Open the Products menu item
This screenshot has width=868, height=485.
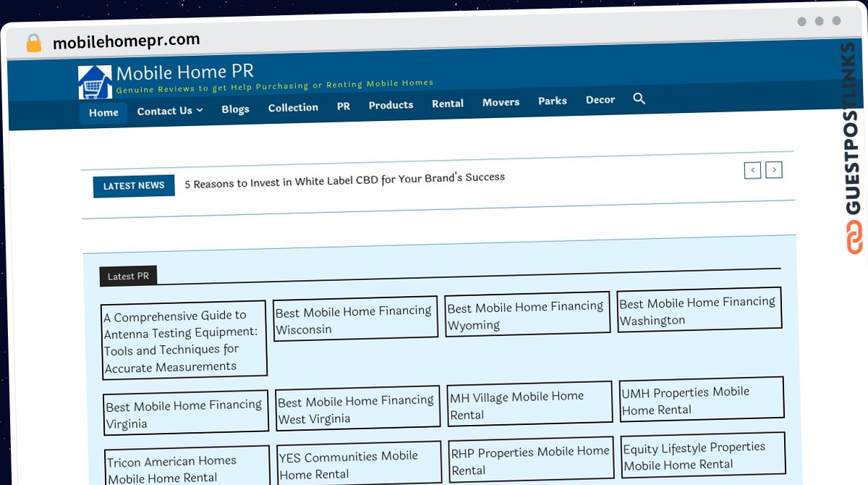click(x=391, y=105)
